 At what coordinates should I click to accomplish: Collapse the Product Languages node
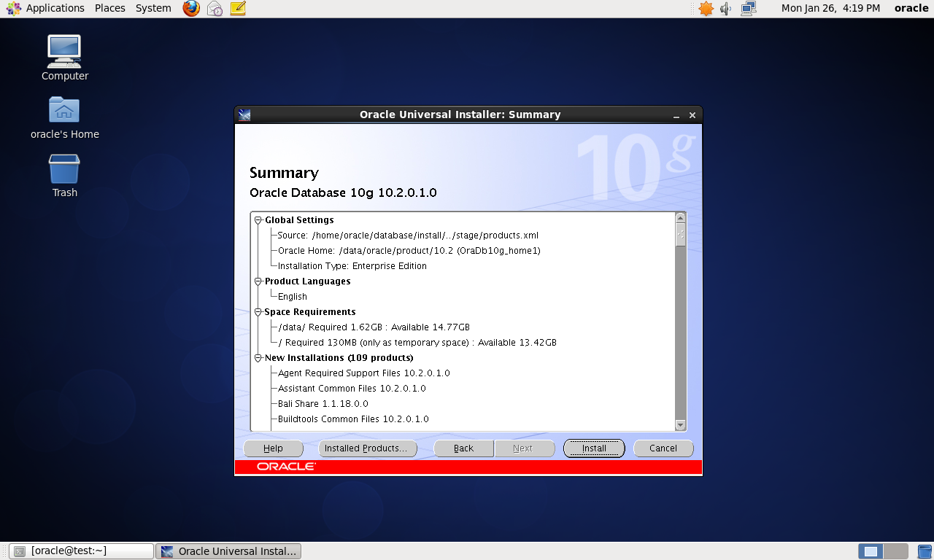point(258,281)
